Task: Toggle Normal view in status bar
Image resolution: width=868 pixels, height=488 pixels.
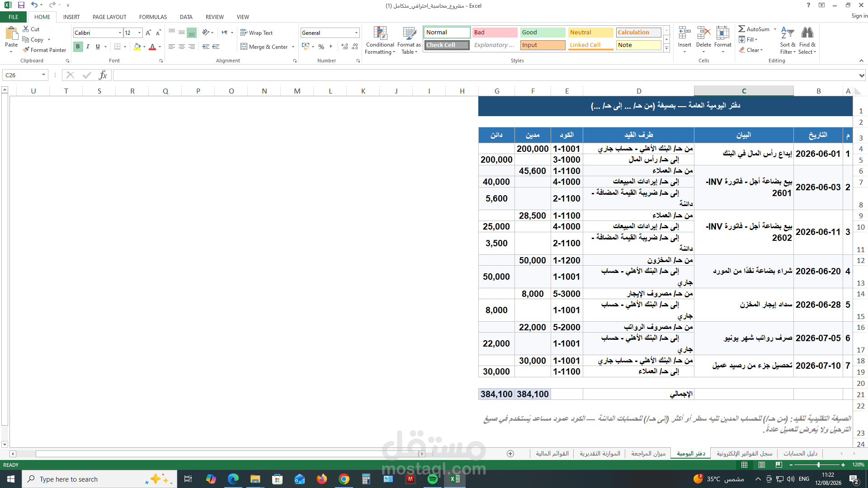Action: 745,465
